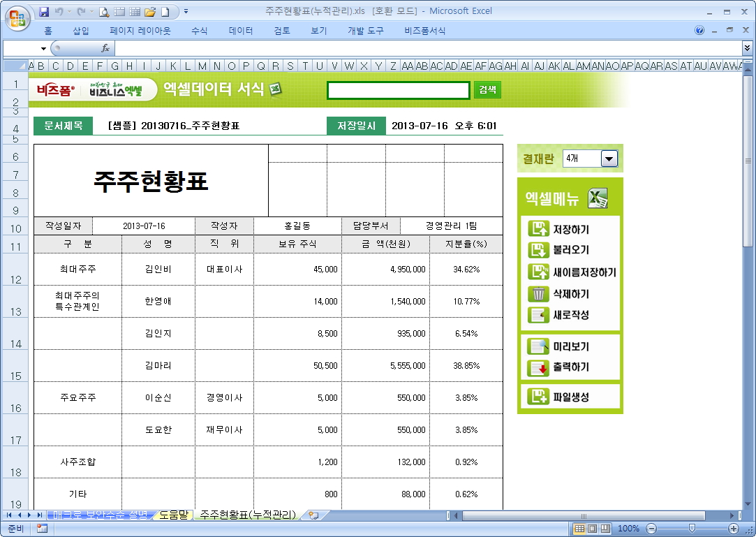Open the 결재란 dropdown showing 4개
Screen dimensions: 756x537
click(x=609, y=159)
